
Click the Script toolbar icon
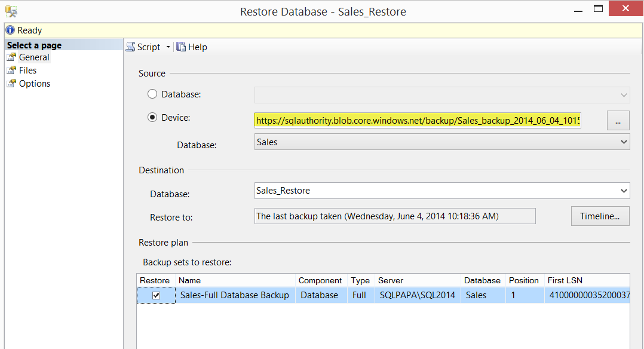point(131,47)
